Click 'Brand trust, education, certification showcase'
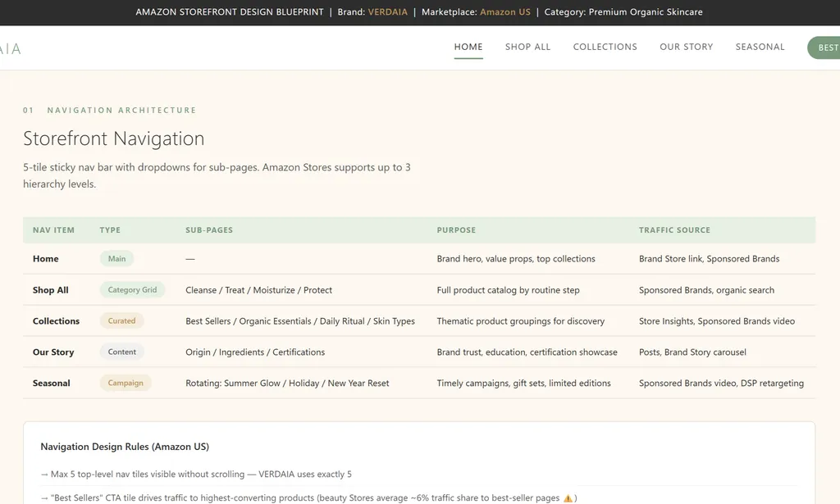The height and width of the screenshot is (504, 840). coord(527,352)
